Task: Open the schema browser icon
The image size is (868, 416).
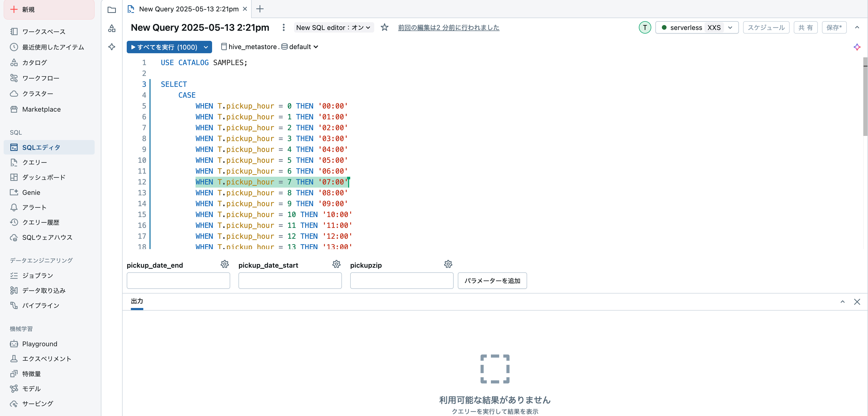Action: [x=111, y=29]
